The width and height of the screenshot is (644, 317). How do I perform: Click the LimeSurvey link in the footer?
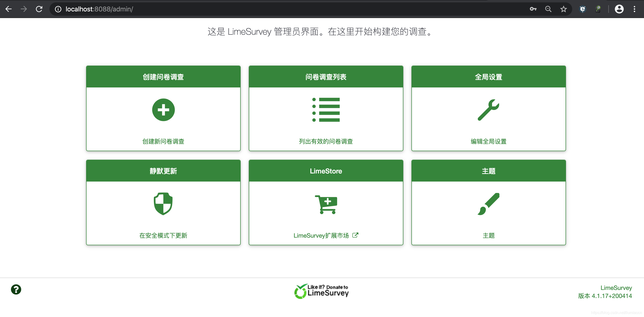coord(616,288)
